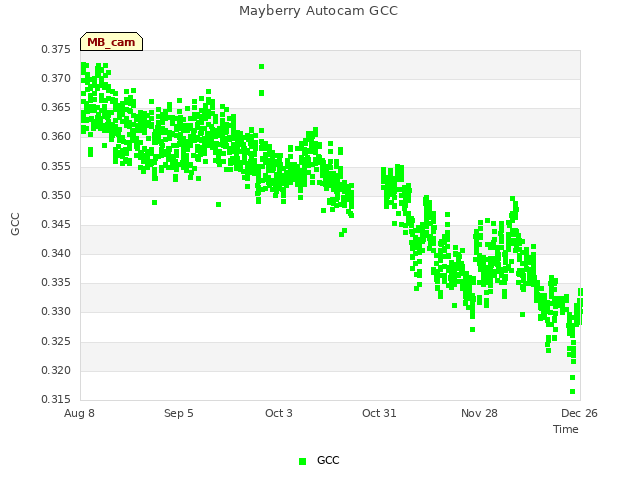Screen dimensions: 640x480
Task: Click the Oct 3 x-axis label
Action: click(x=279, y=413)
